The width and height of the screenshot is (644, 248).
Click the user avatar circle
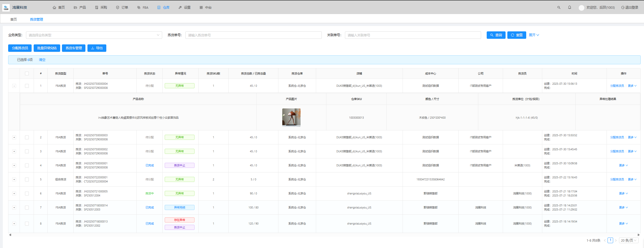tap(581, 8)
